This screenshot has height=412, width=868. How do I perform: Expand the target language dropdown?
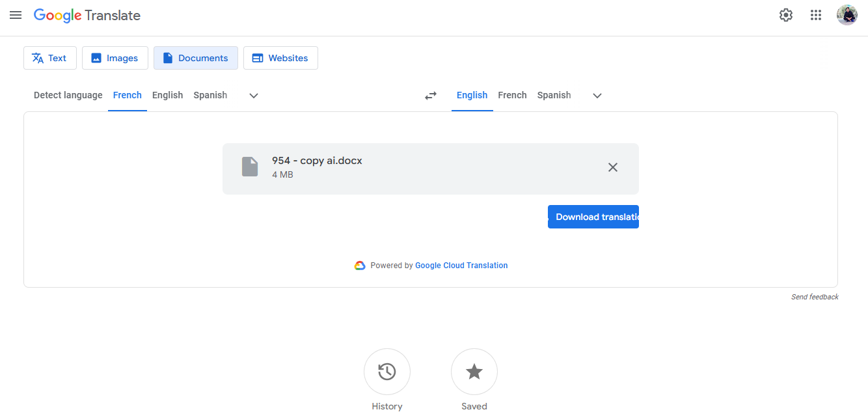597,95
